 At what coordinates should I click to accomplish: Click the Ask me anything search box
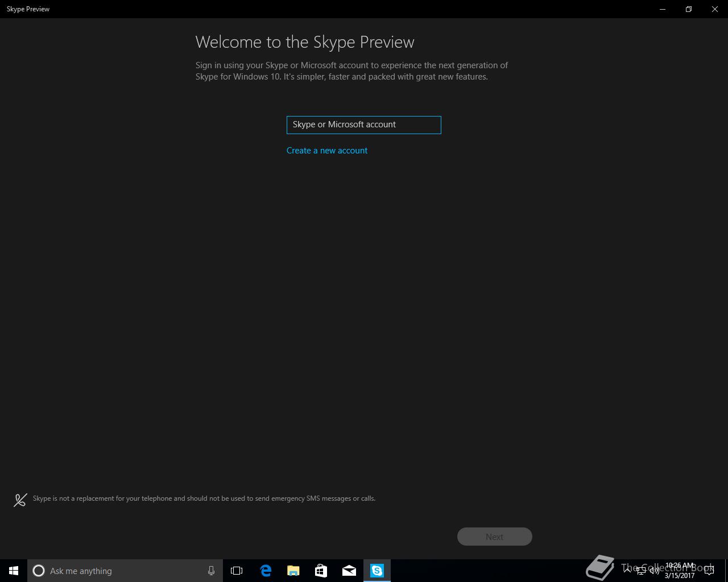(125, 571)
